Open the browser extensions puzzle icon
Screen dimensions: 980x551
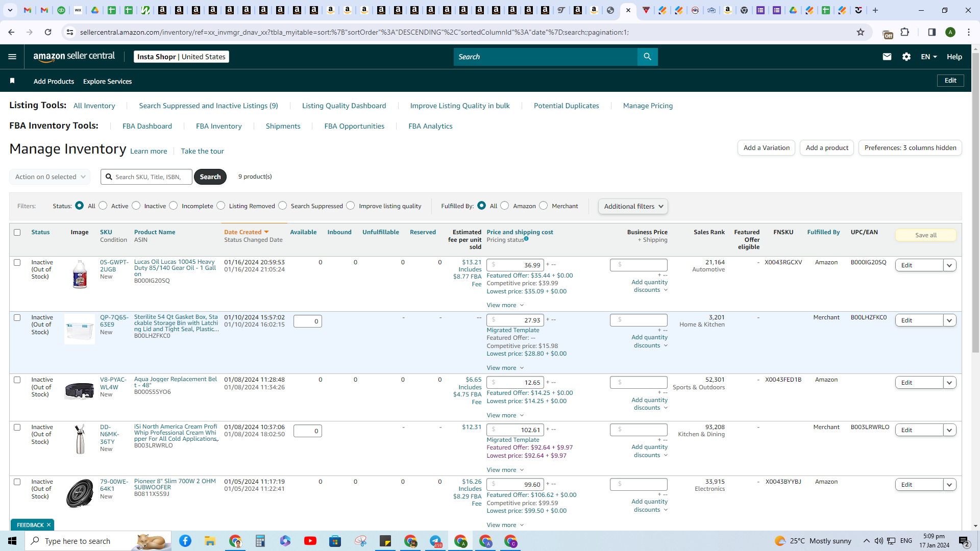[905, 32]
